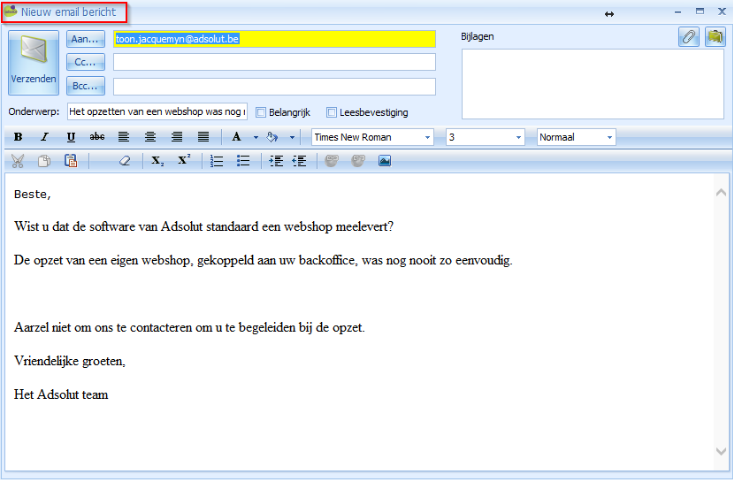Open the Cc... recipient picker

coord(86,62)
